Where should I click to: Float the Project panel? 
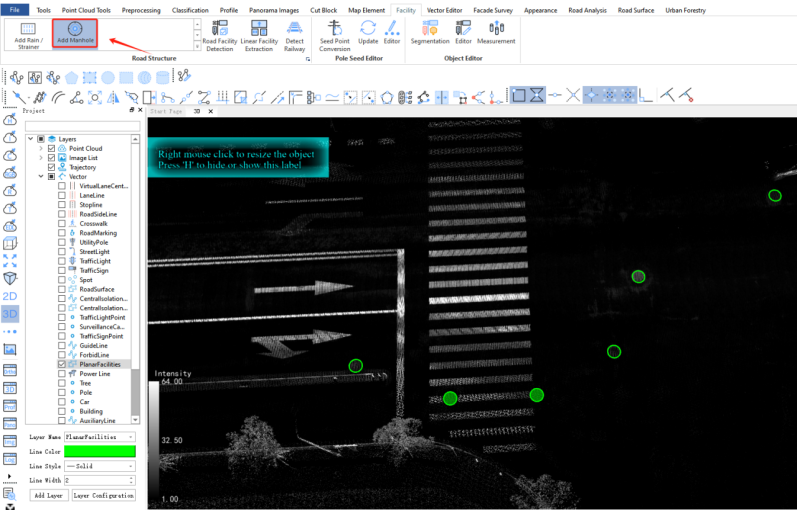point(132,110)
